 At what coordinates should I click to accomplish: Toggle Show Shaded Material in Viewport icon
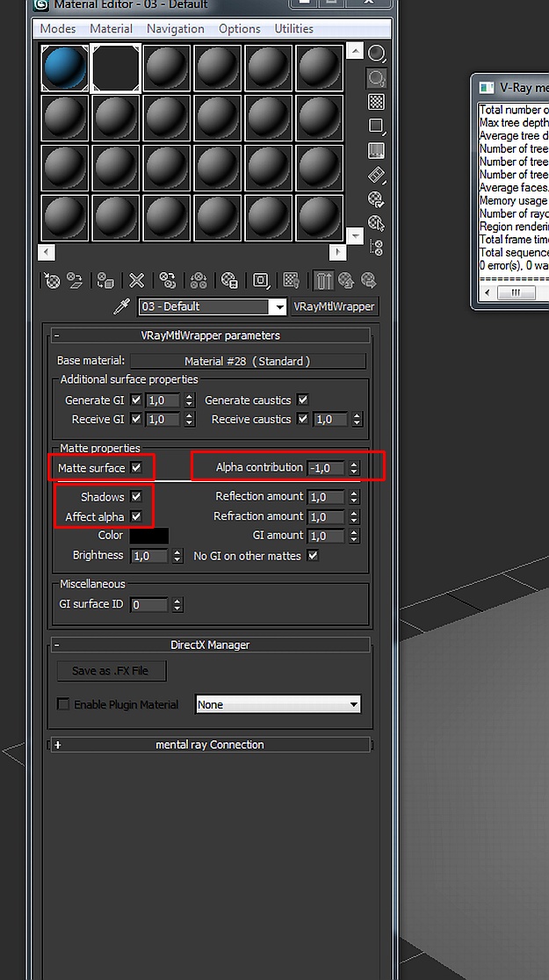tap(292, 281)
